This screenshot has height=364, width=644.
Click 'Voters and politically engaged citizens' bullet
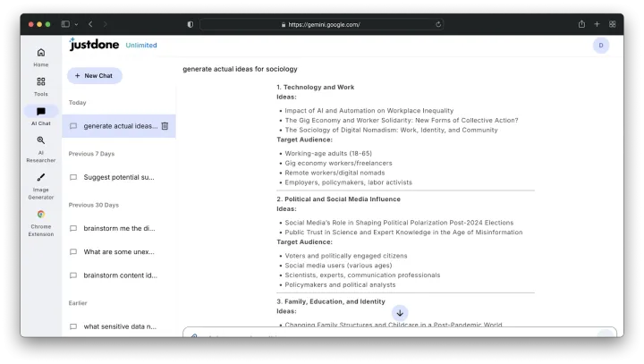(x=346, y=256)
